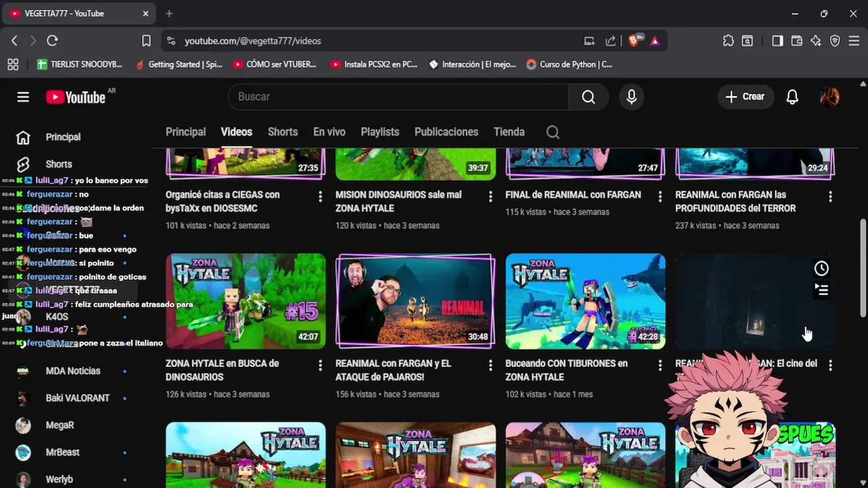Play the Buceando CON TIBURONES thumbnail
Viewport: 868px width, 488px height.
[585, 301]
